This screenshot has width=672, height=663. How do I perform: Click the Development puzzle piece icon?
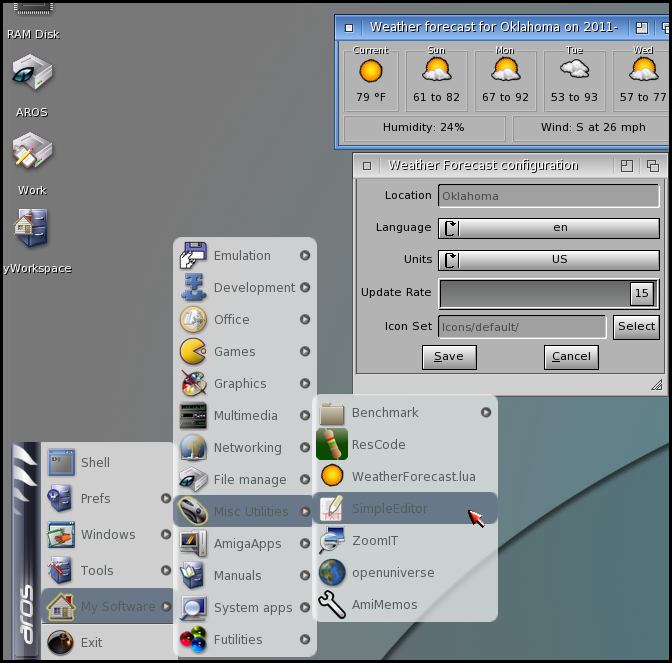pos(193,287)
